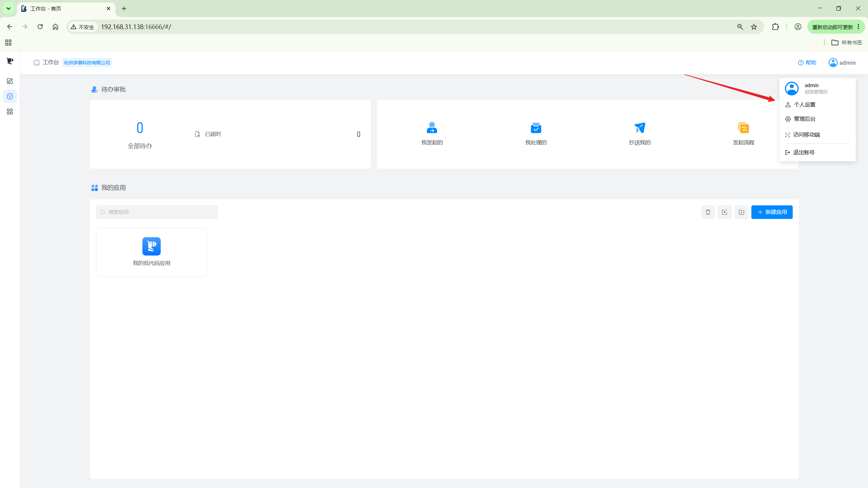
Task: Click the 全部待办 count zero
Action: click(x=140, y=128)
